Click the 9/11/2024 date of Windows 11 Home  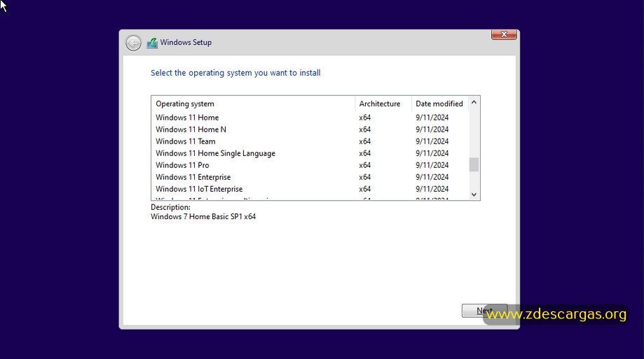[432, 118]
